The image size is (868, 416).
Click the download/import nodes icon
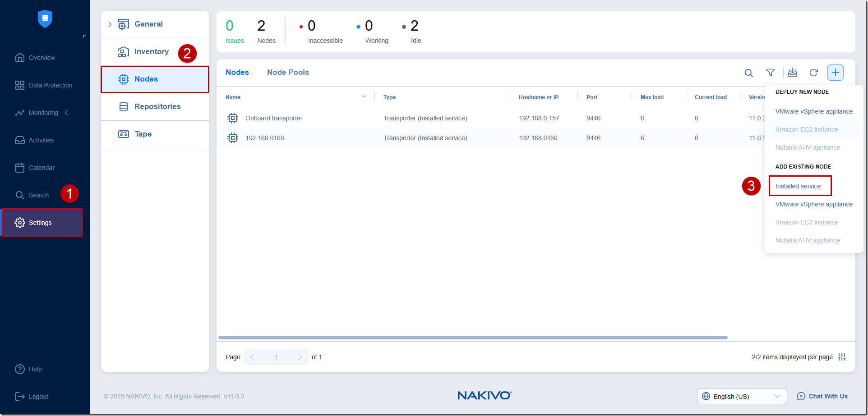793,73
